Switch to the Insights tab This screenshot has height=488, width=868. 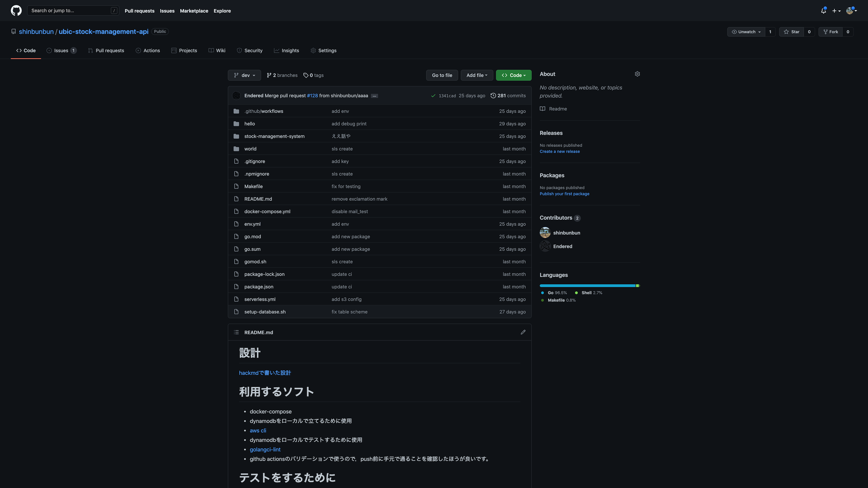(287, 50)
